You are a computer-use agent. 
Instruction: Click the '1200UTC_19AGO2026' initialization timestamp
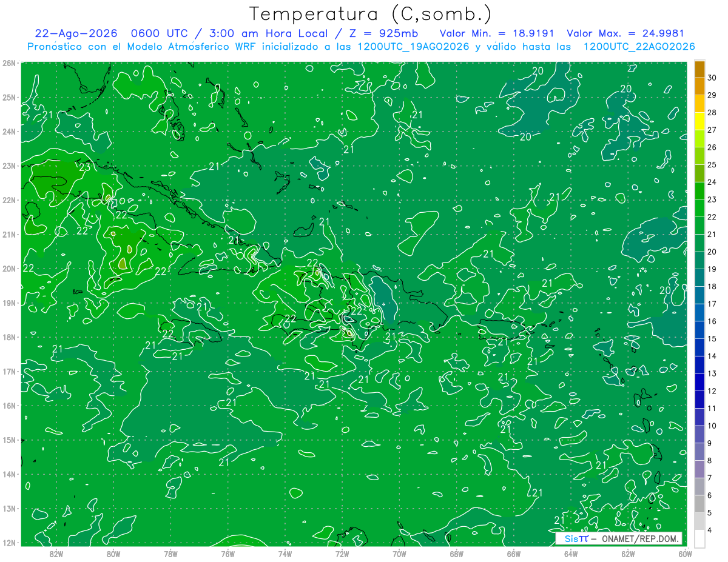(413, 47)
